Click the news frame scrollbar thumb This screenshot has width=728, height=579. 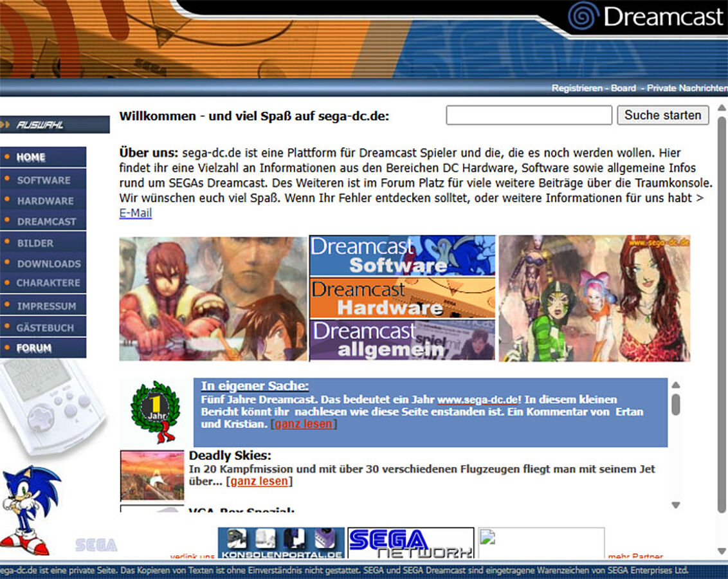tap(676, 404)
